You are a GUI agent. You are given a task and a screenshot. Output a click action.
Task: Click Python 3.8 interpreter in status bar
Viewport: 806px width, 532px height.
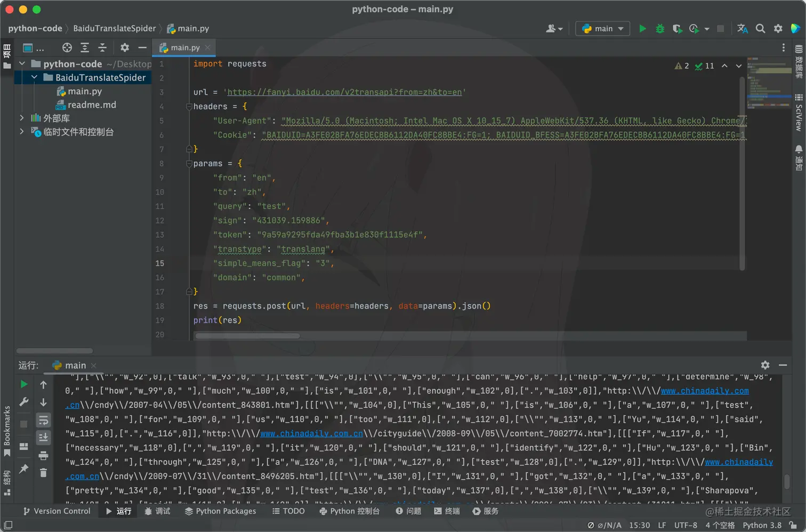click(762, 525)
